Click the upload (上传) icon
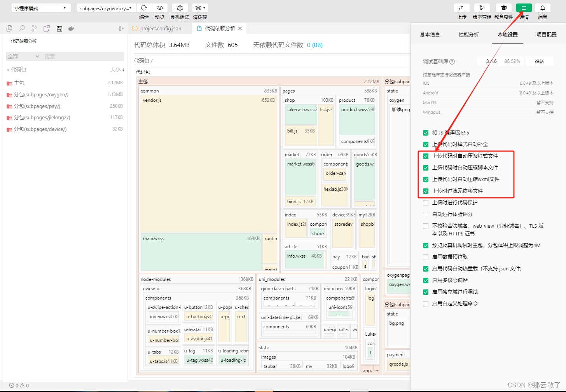Image resolution: width=566 pixels, height=392 pixels. pos(462,8)
